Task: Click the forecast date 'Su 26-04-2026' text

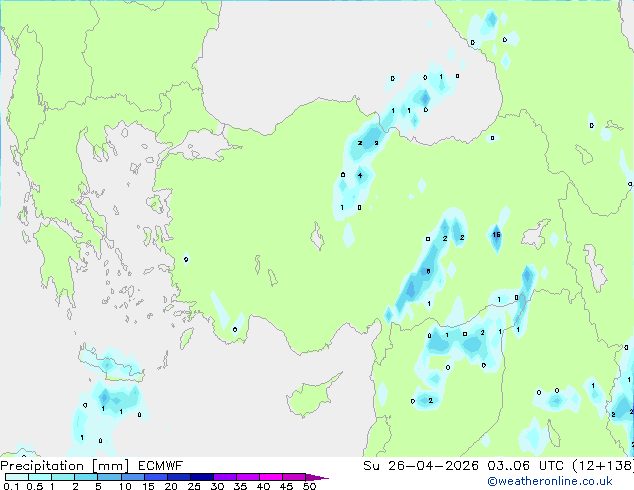Action: [421, 466]
